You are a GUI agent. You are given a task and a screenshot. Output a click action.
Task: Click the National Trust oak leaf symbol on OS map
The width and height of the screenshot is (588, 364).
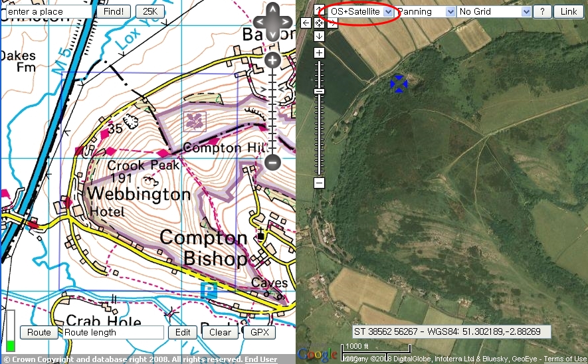tap(195, 122)
